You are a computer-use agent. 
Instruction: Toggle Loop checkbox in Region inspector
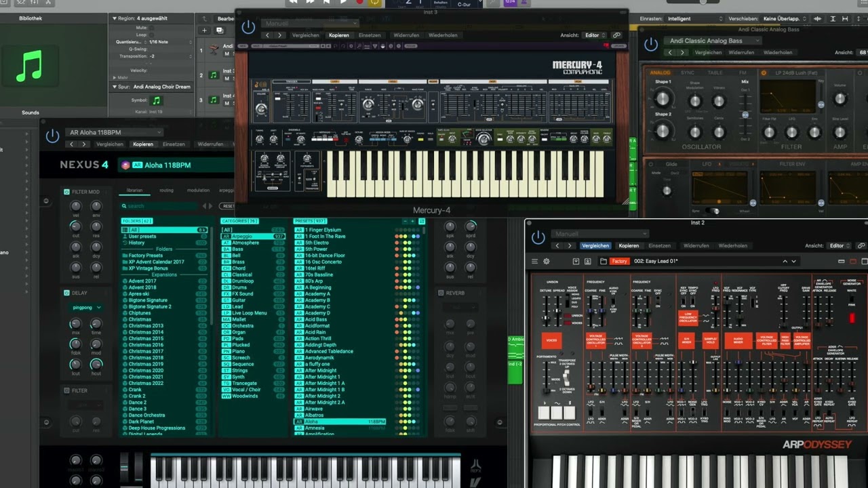pos(152,35)
